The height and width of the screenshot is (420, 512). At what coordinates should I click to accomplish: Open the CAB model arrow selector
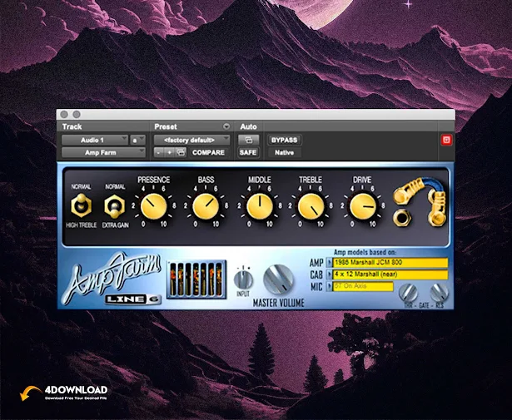click(x=329, y=274)
